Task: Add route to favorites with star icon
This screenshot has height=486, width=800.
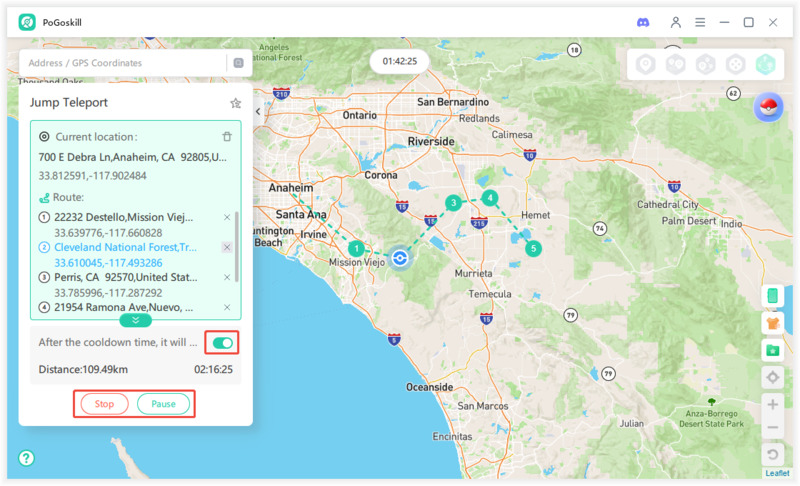Action: [236, 103]
